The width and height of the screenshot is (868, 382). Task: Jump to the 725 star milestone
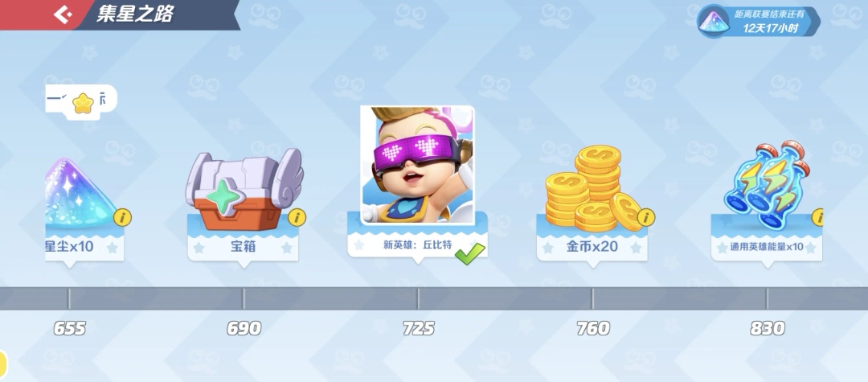(x=419, y=328)
